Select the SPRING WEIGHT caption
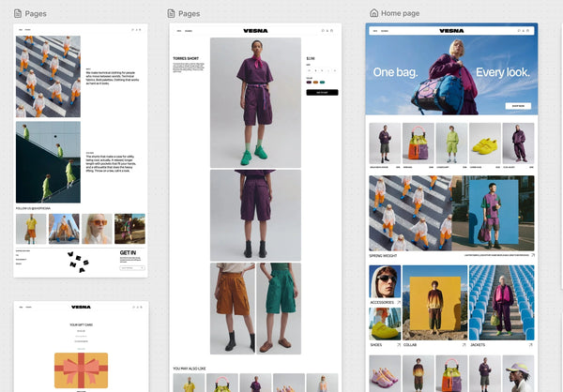 pos(383,256)
